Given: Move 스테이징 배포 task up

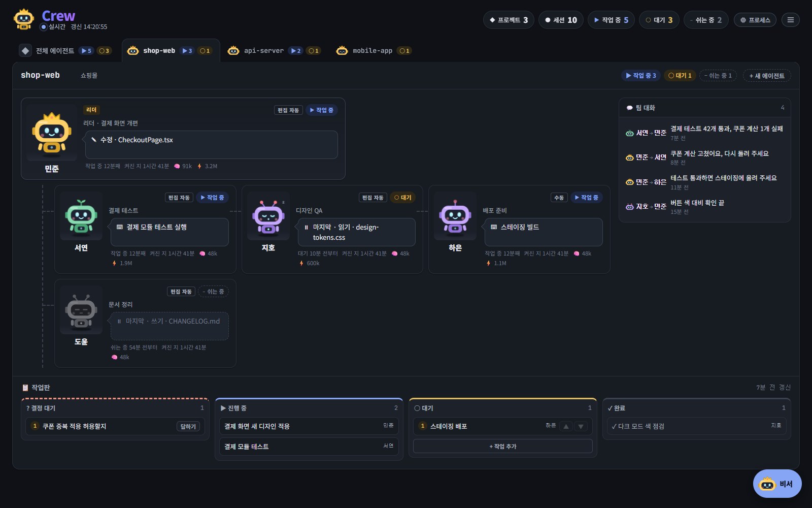Looking at the screenshot, I should click(566, 426).
